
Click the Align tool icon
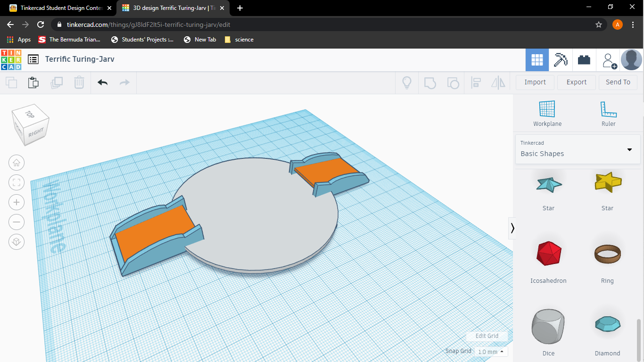476,83
